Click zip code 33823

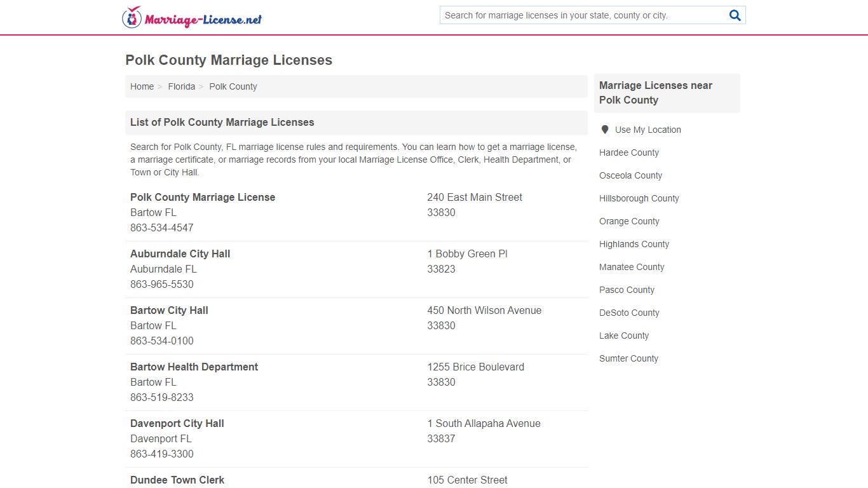click(x=441, y=269)
